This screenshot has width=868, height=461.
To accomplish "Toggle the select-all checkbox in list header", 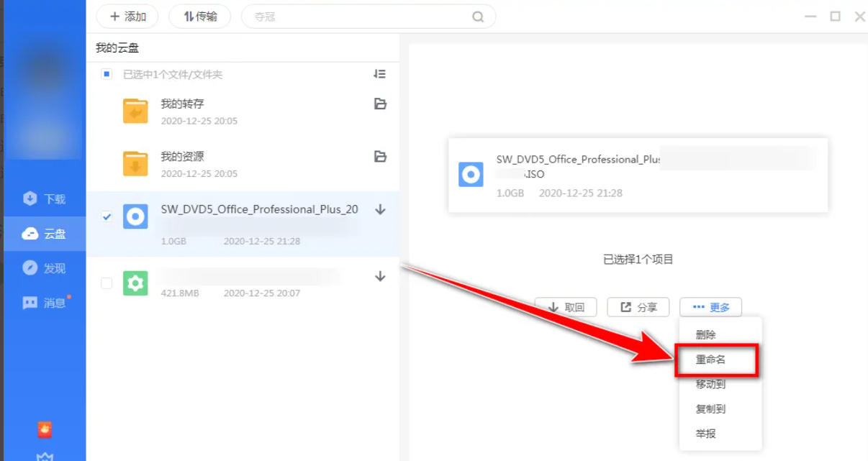I will 107,74.
